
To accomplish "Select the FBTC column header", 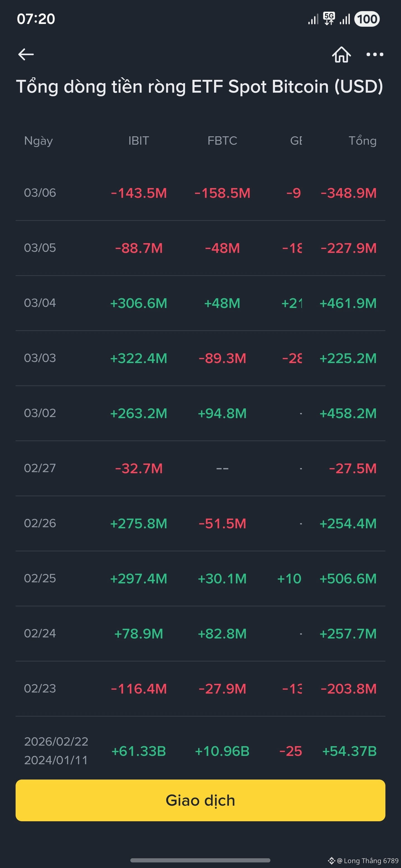I will coord(222,140).
